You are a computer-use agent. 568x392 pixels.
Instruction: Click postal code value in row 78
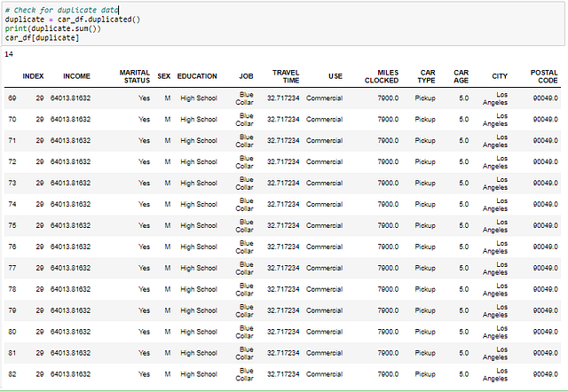click(x=545, y=289)
